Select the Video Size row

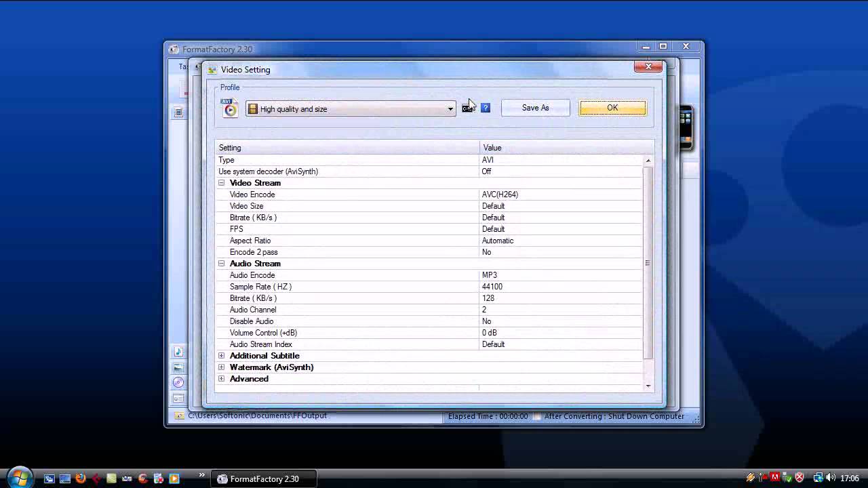tap(429, 206)
